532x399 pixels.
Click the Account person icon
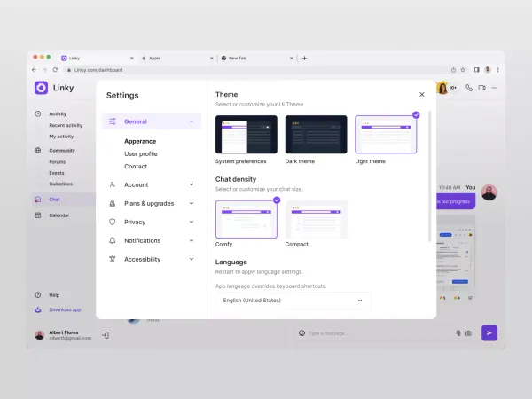click(113, 184)
